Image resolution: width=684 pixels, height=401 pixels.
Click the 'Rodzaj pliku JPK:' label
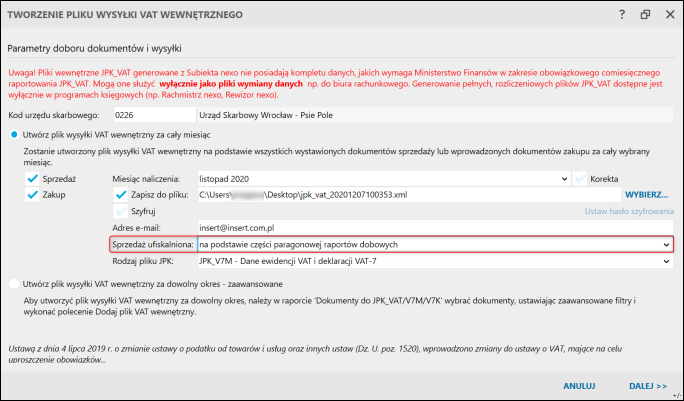click(x=143, y=261)
